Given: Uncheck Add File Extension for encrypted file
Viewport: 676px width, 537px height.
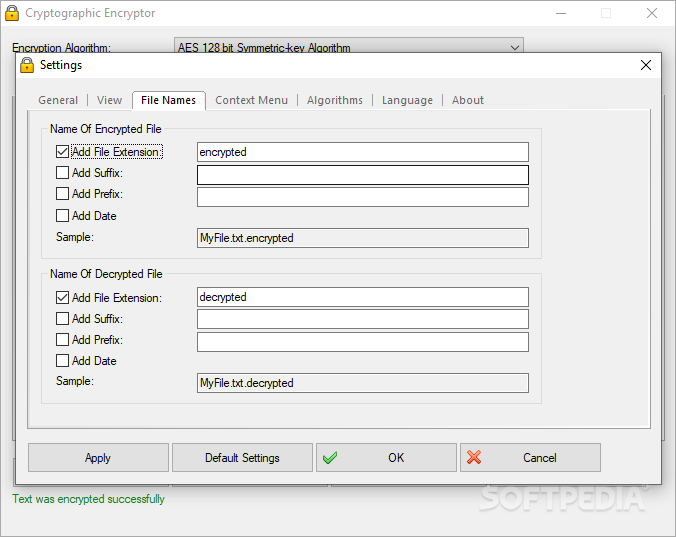Looking at the screenshot, I should [x=63, y=152].
